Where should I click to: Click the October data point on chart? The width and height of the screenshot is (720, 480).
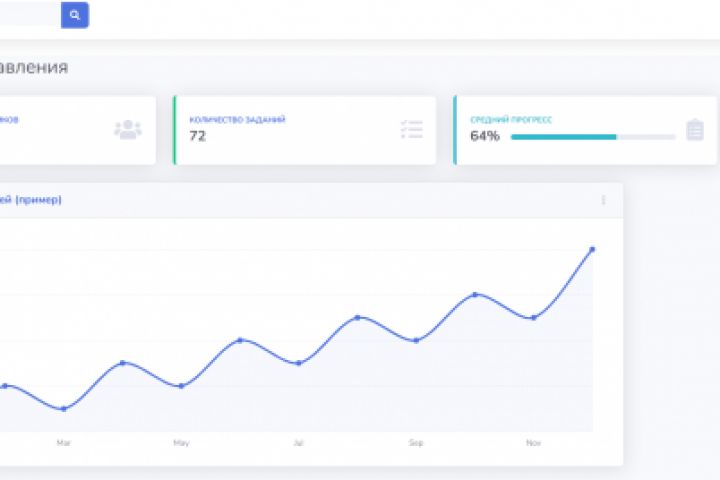coord(475,294)
